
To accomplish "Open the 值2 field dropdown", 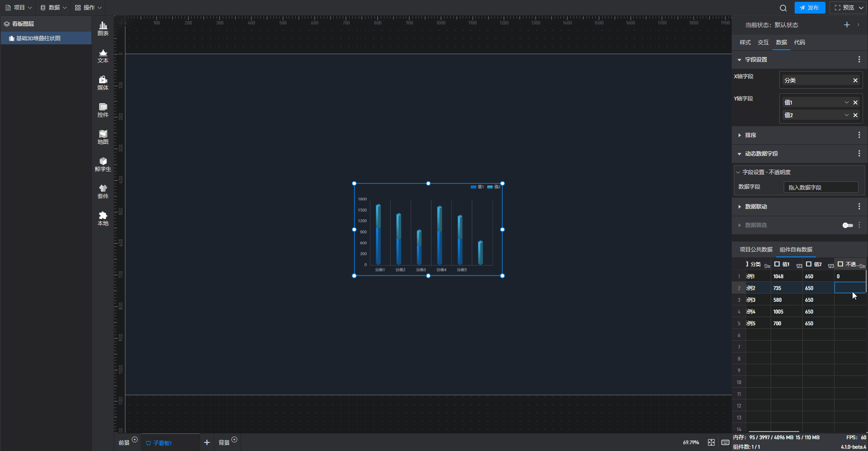I will pos(846,115).
